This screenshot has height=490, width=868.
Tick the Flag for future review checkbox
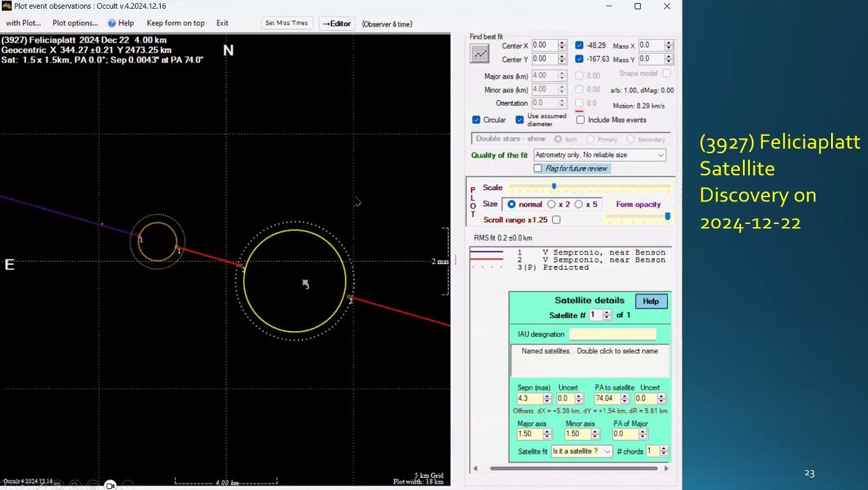click(x=538, y=168)
